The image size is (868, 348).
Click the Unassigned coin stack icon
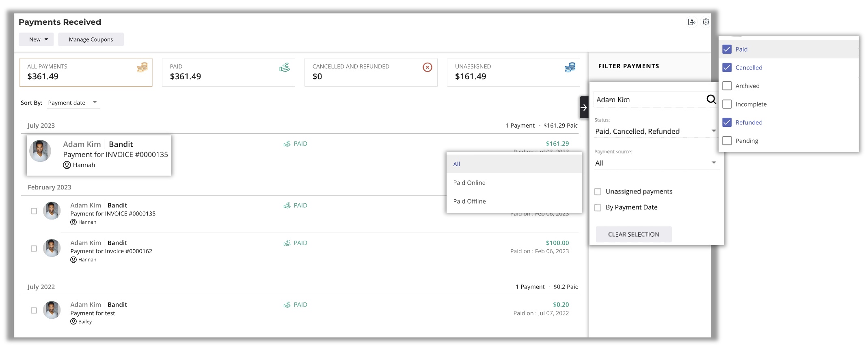(x=570, y=67)
